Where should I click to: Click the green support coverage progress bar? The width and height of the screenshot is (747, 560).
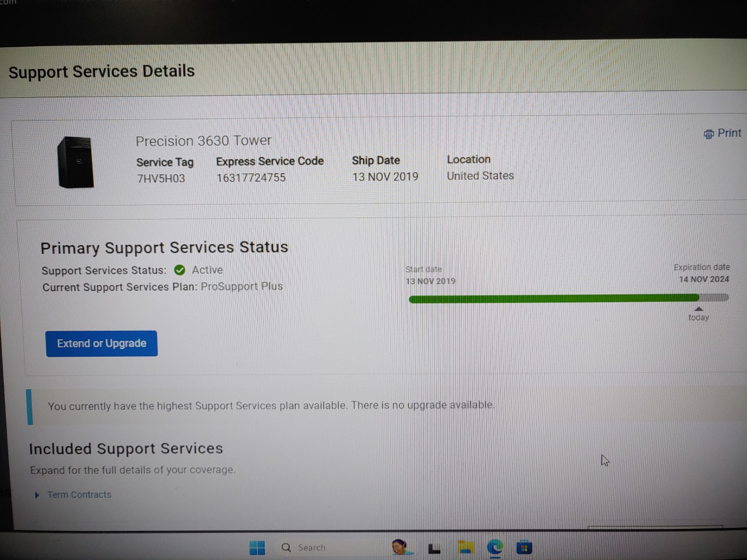[x=554, y=298]
